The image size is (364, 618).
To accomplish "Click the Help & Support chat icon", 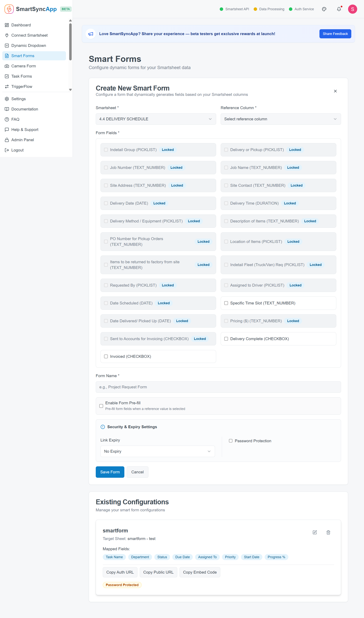I will [7, 130].
